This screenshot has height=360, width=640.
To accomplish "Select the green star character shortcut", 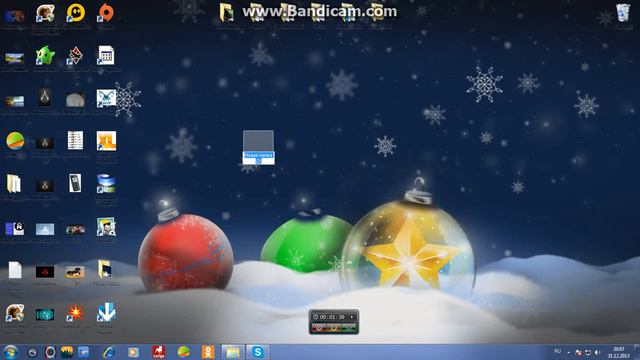I will coord(45,56).
